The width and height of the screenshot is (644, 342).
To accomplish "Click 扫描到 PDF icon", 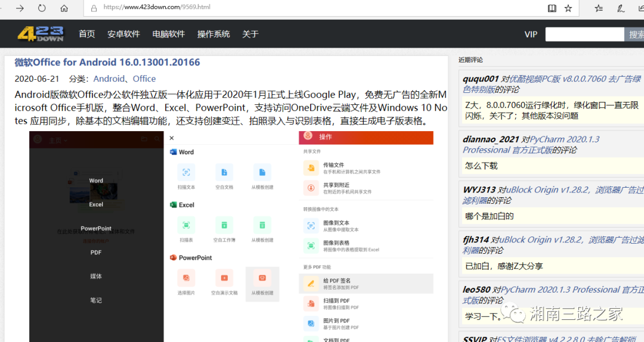I will pyautogui.click(x=311, y=304).
